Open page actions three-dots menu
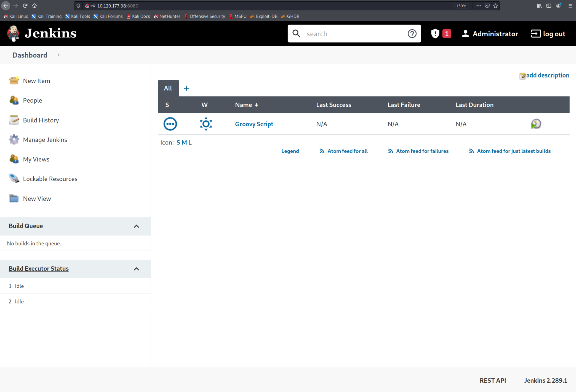This screenshot has width=576, height=392. click(479, 6)
